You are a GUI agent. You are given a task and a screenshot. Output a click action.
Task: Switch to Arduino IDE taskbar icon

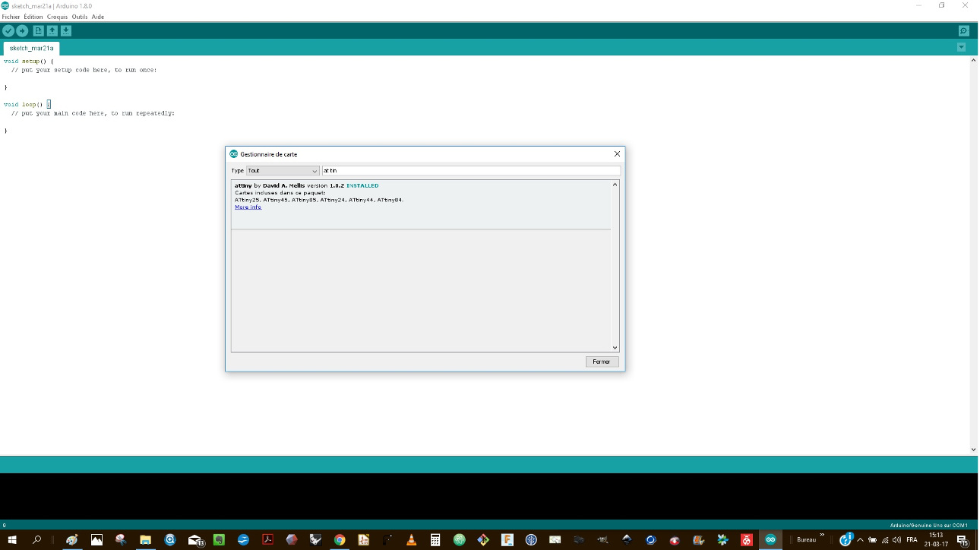coord(770,540)
